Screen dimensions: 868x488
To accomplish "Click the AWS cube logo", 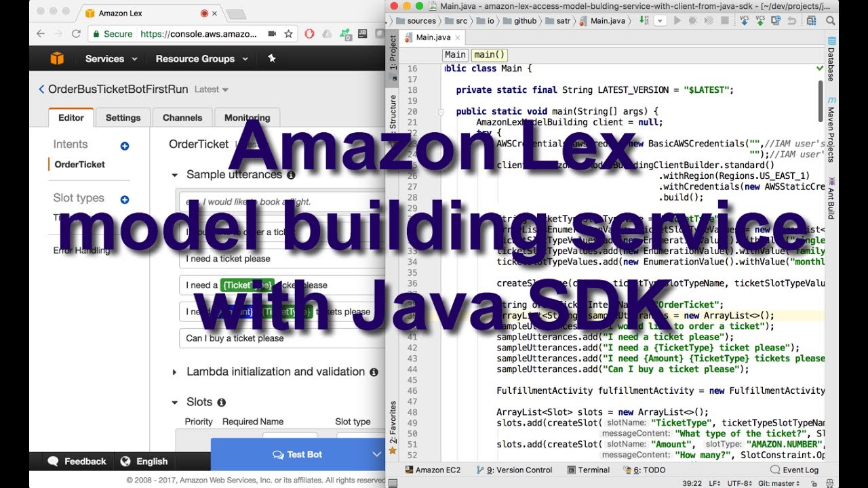I will pos(57,58).
